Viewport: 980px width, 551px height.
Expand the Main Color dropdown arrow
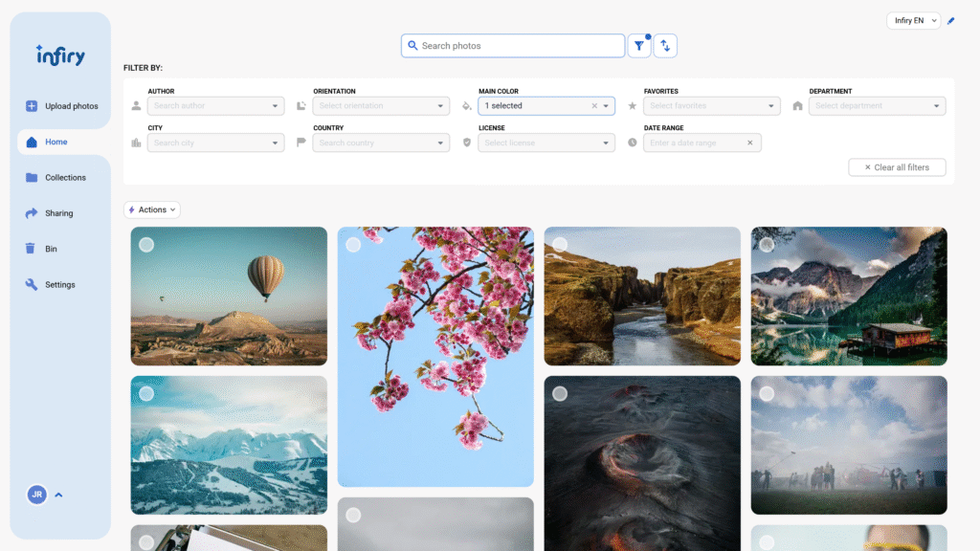pos(606,106)
